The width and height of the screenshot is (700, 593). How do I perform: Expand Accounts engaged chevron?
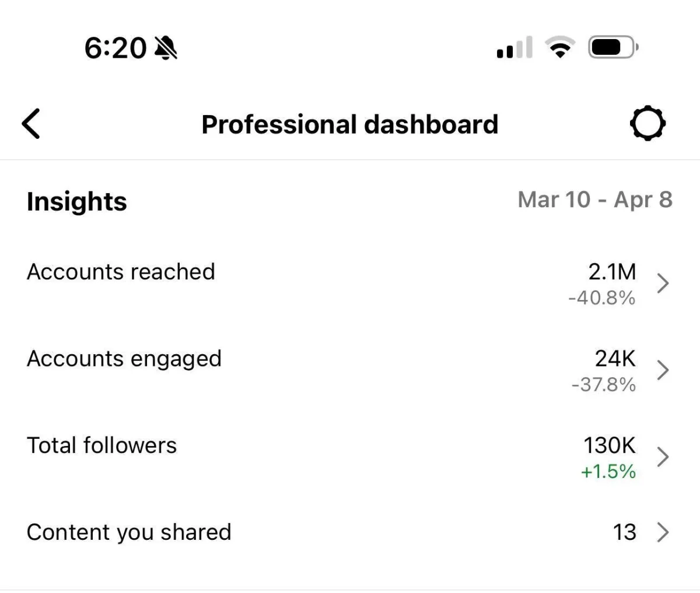[x=662, y=370]
